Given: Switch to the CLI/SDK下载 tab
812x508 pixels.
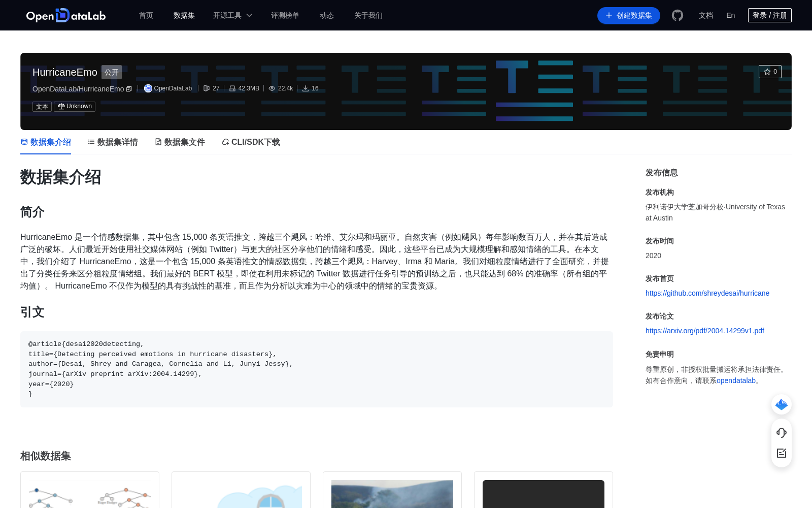Looking at the screenshot, I should [x=251, y=142].
